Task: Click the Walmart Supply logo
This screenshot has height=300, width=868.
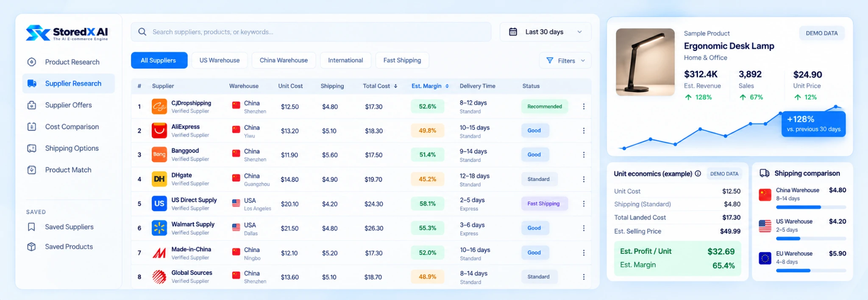Action: [x=159, y=228]
